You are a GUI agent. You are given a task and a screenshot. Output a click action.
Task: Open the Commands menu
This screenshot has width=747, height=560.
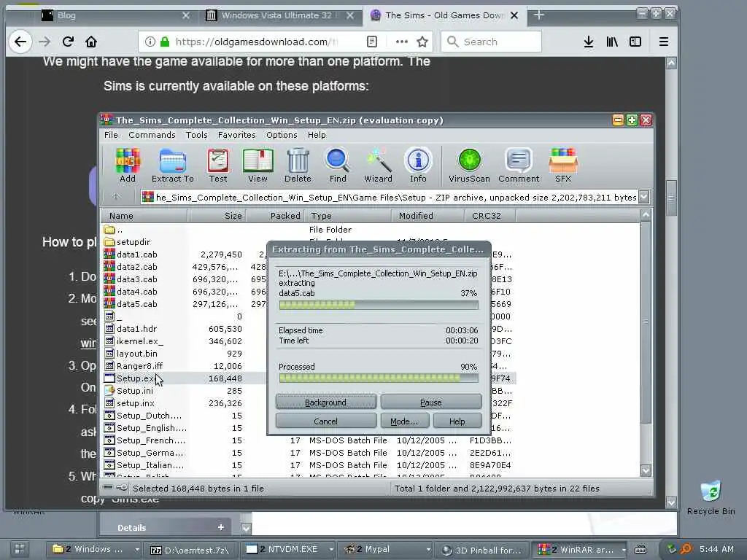pyautogui.click(x=152, y=135)
